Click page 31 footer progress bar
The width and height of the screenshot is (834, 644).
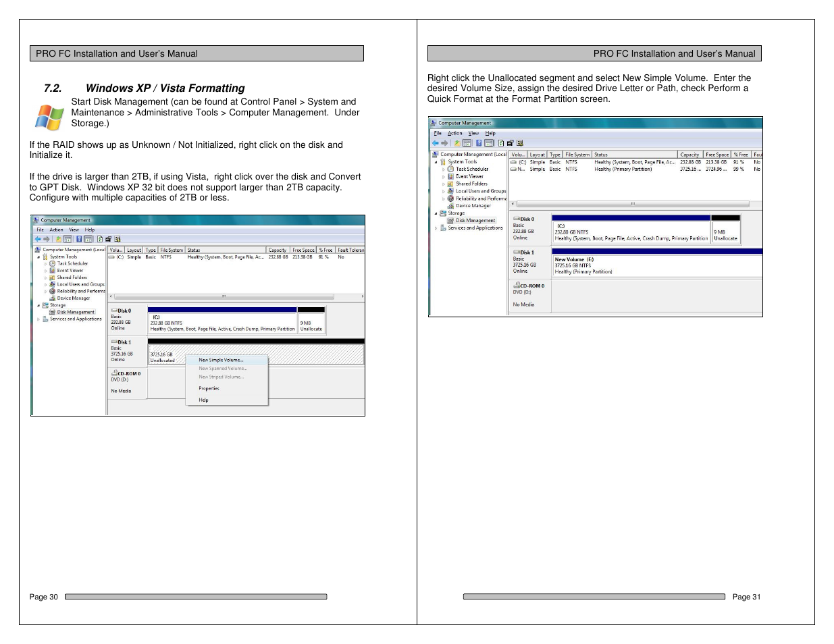click(x=594, y=597)
